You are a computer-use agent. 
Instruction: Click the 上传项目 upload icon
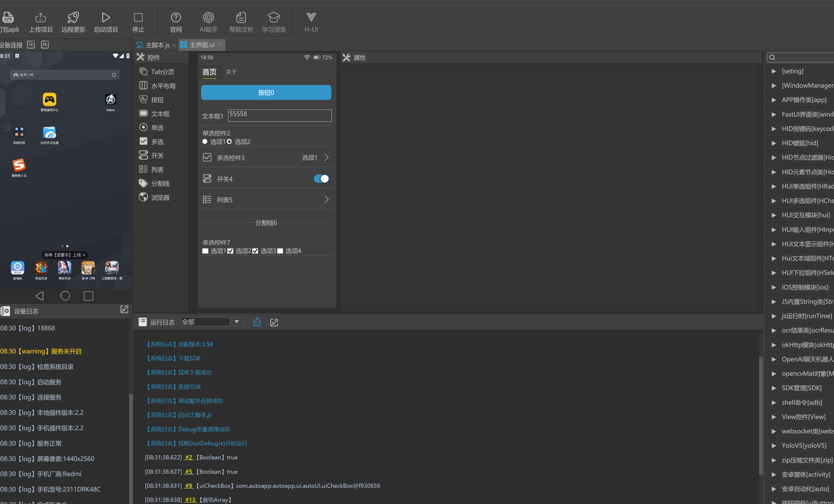tap(41, 17)
